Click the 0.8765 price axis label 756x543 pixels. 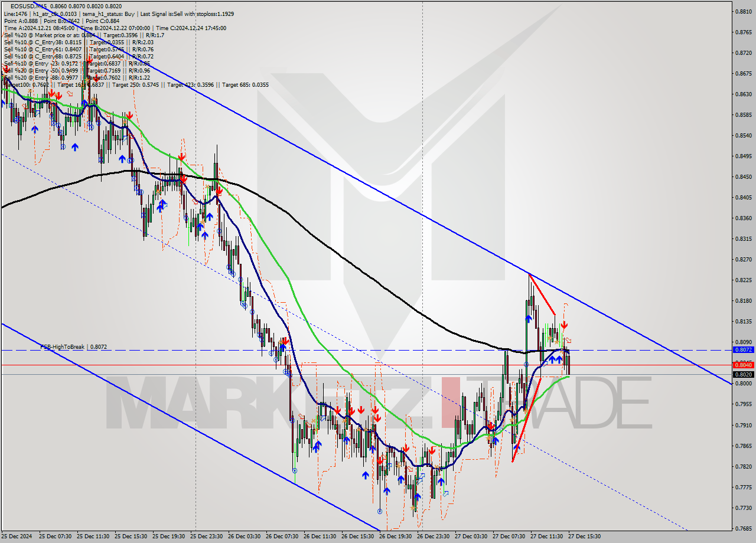point(742,32)
